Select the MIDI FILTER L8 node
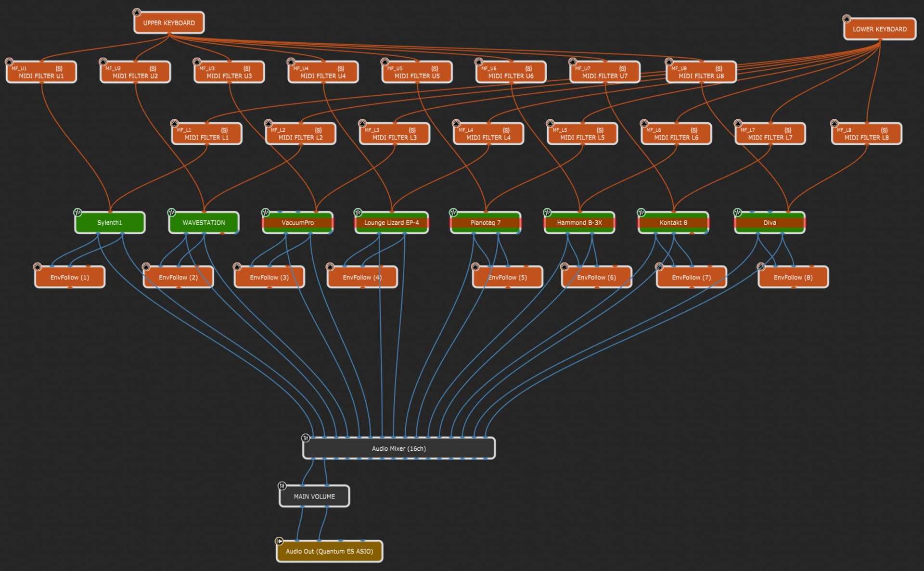 [x=867, y=134]
